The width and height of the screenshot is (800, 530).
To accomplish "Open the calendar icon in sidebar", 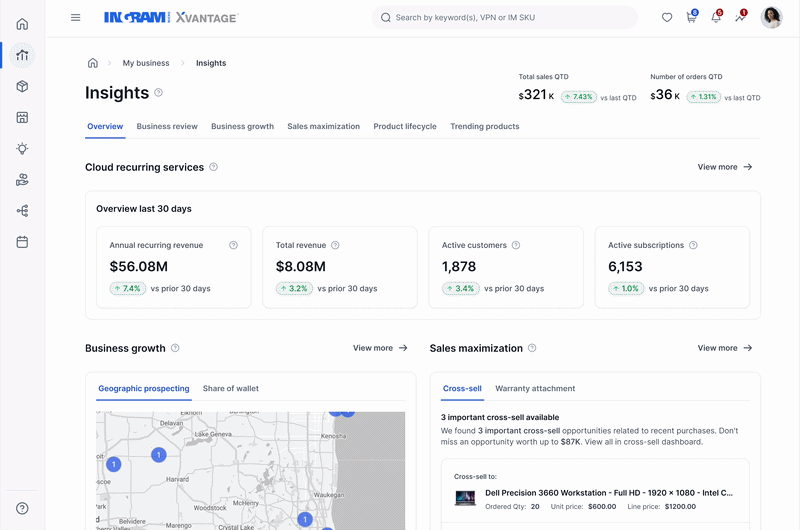I will tap(22, 242).
